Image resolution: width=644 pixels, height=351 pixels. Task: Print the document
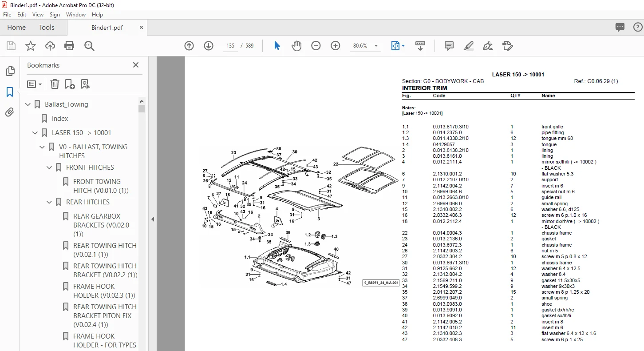69,46
